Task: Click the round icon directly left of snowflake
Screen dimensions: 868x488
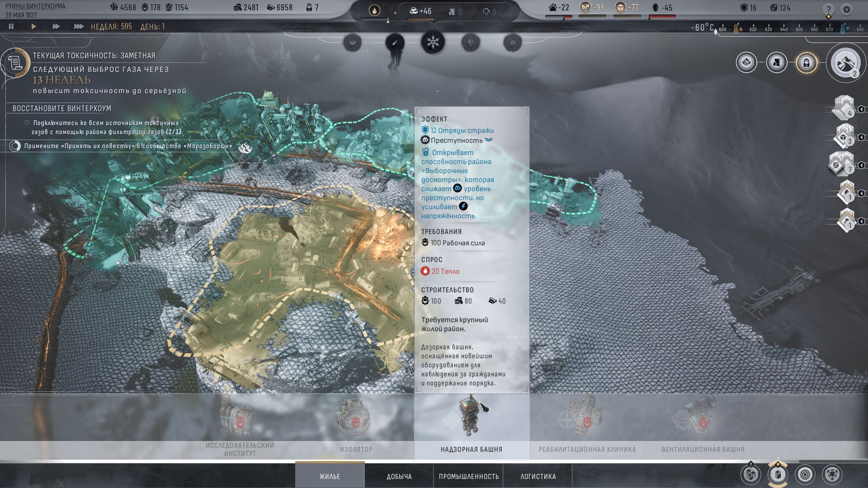Action: coord(395,43)
